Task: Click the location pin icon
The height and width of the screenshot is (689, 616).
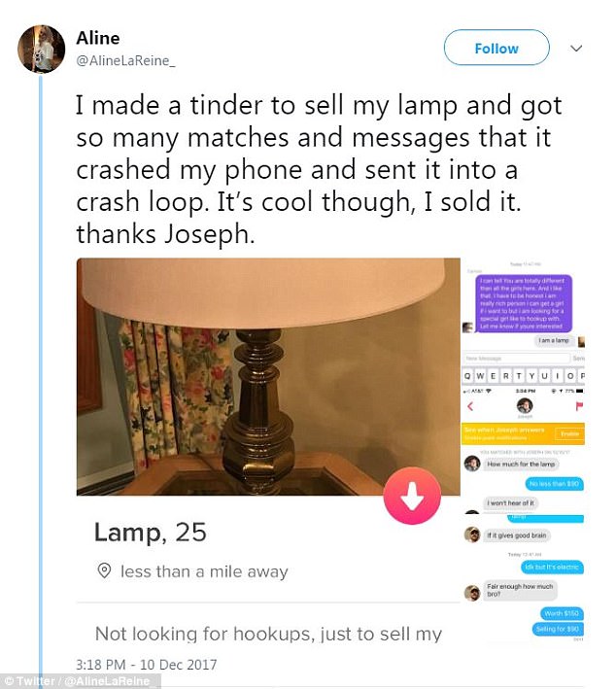Action: (104, 570)
